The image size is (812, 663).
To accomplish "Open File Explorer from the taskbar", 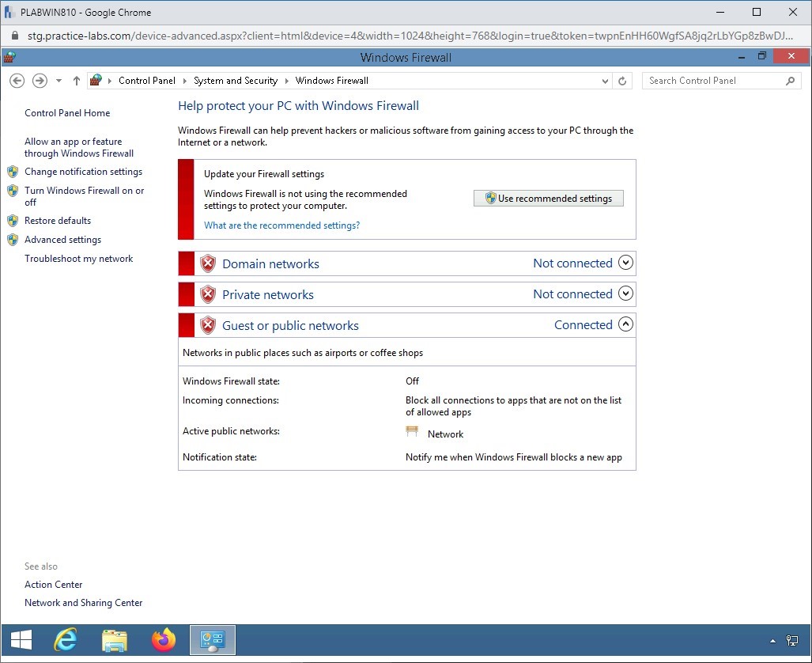I will point(115,639).
